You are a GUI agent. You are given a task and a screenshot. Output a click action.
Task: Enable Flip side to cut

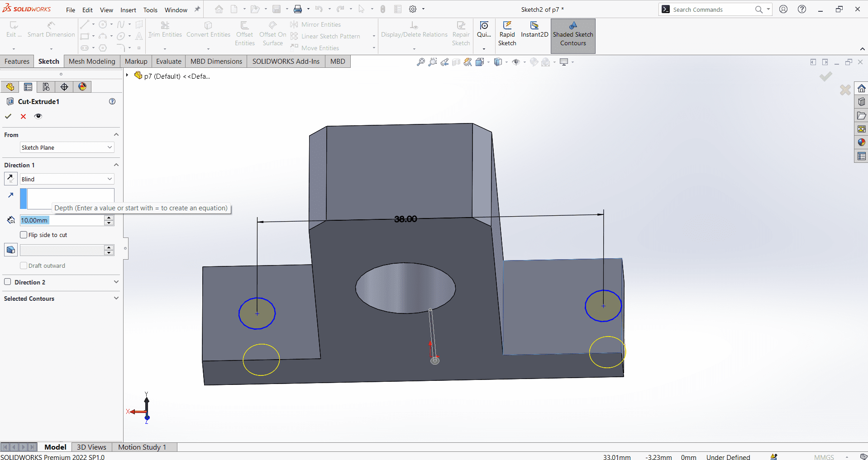coord(24,235)
